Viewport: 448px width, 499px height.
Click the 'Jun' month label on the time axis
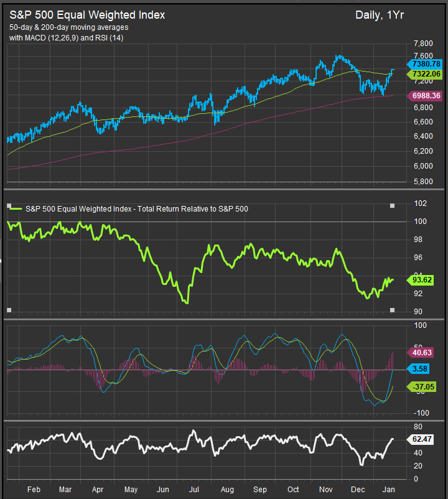pyautogui.click(x=162, y=490)
